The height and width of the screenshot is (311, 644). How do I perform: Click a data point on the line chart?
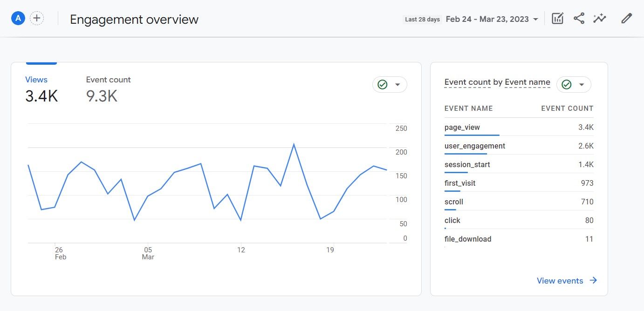click(294, 144)
